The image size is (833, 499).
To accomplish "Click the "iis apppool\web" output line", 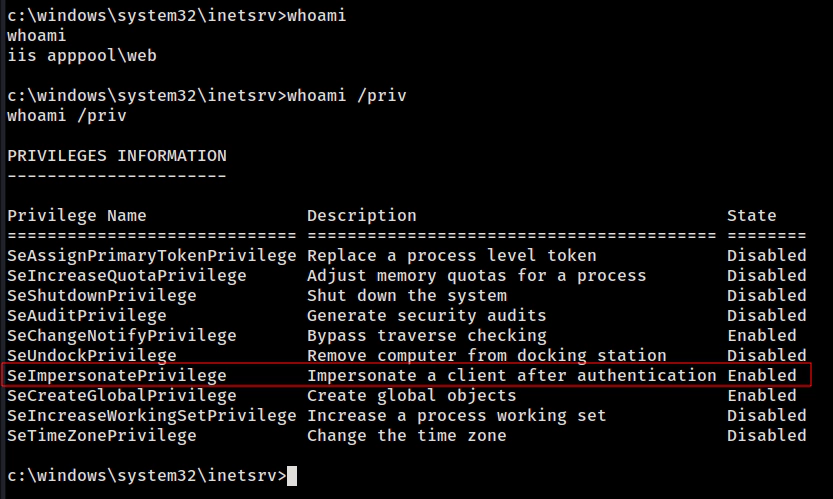I will coord(82,56).
